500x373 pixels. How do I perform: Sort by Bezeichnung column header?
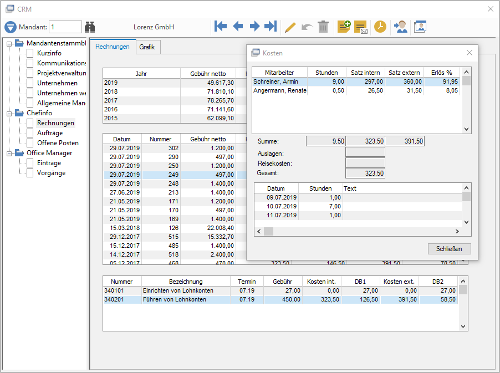coord(186,282)
